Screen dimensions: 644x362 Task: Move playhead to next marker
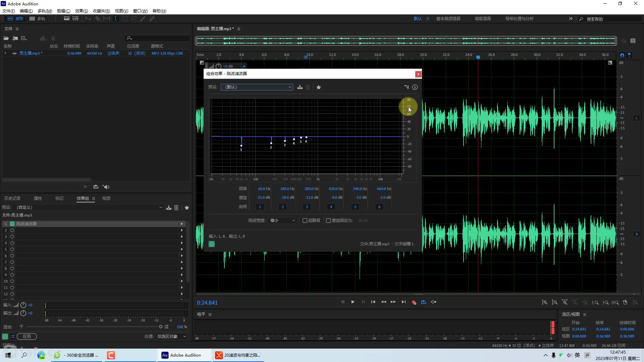404,302
